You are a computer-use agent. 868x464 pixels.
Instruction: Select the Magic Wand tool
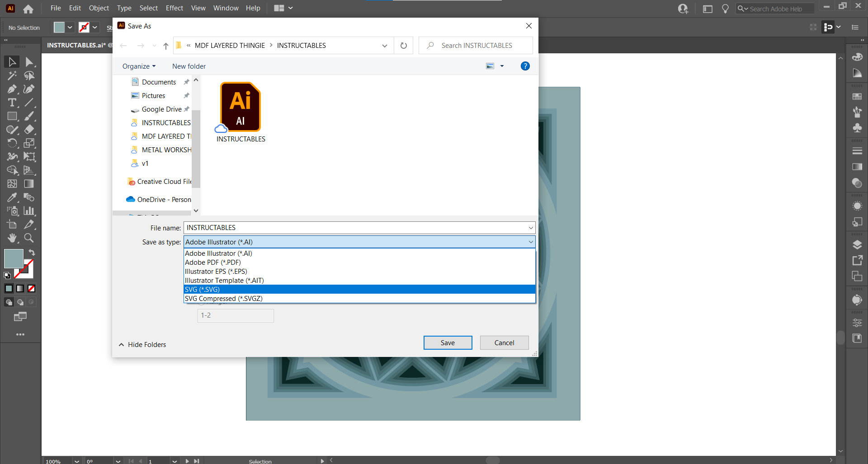pyautogui.click(x=12, y=75)
